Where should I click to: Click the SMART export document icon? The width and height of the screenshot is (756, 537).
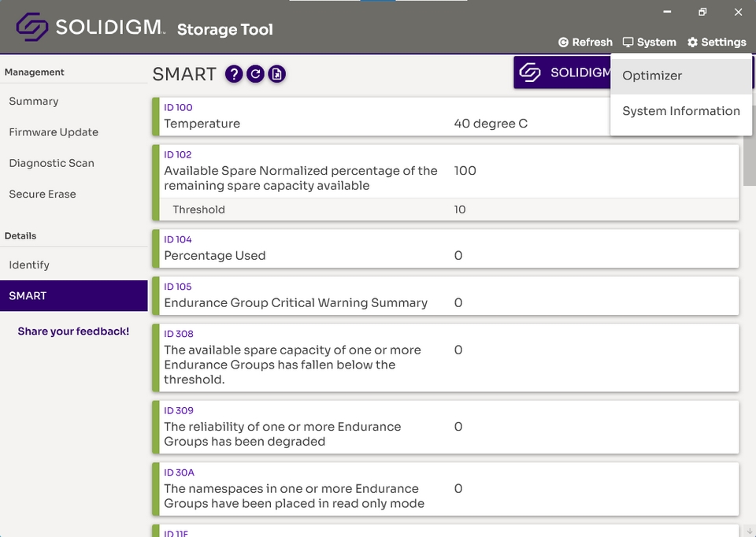pyautogui.click(x=276, y=74)
